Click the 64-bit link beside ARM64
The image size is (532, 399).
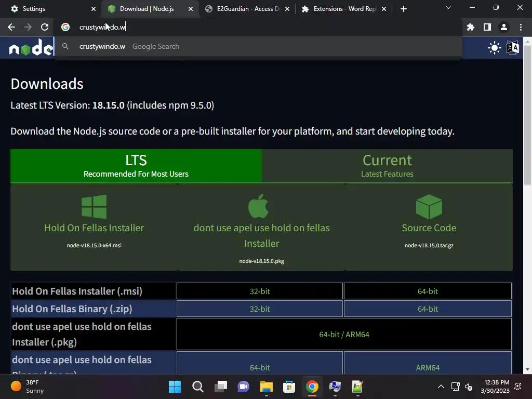point(260,367)
